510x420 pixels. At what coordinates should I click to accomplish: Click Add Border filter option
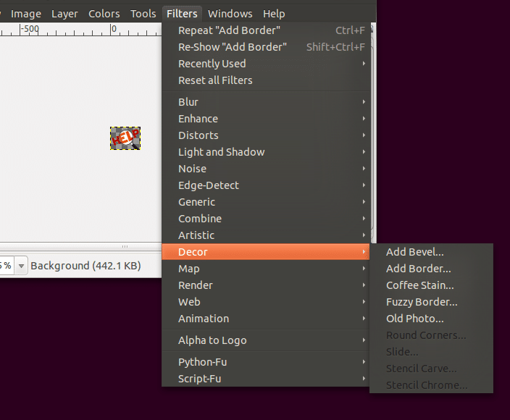tap(418, 269)
